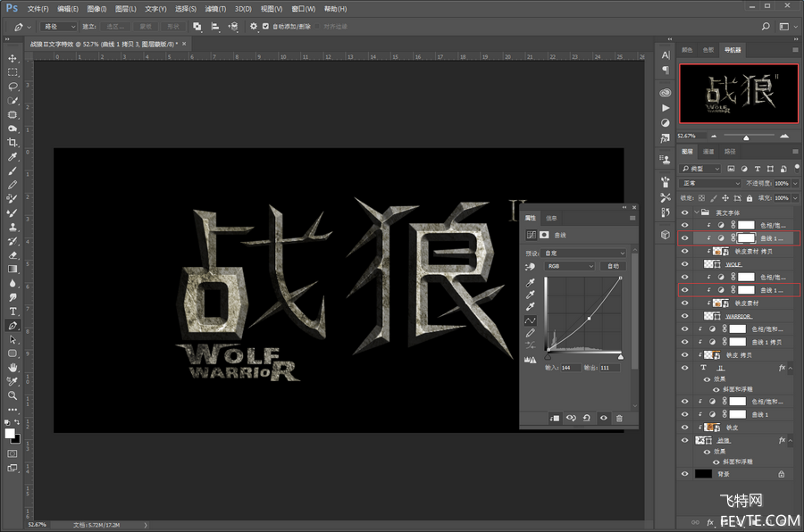The width and height of the screenshot is (804, 532).
Task: Open the 滤镜(T) menu
Action: click(x=215, y=9)
